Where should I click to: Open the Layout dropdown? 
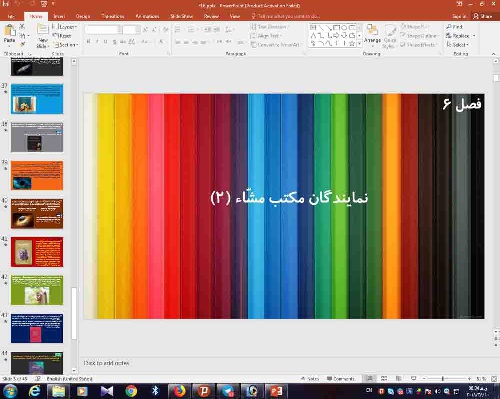64,27
